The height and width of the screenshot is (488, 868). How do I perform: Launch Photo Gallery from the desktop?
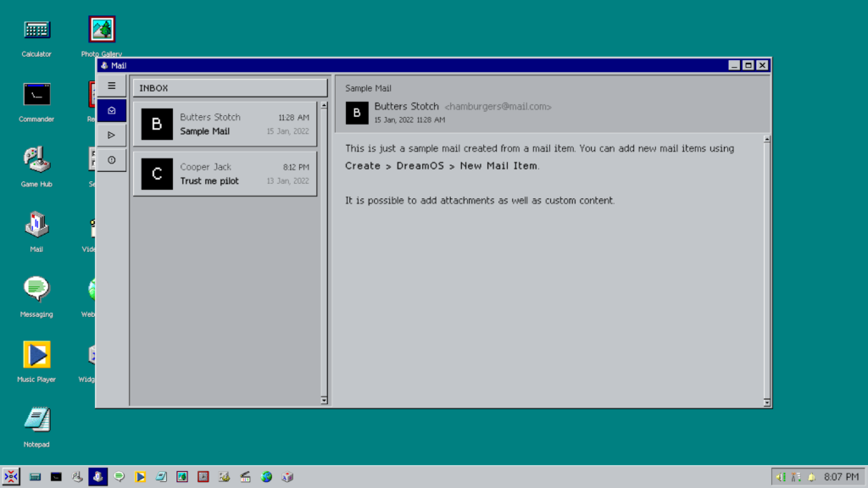(x=101, y=28)
